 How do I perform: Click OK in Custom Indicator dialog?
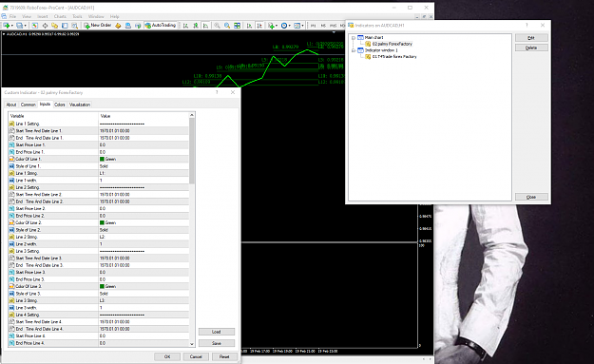click(167, 356)
